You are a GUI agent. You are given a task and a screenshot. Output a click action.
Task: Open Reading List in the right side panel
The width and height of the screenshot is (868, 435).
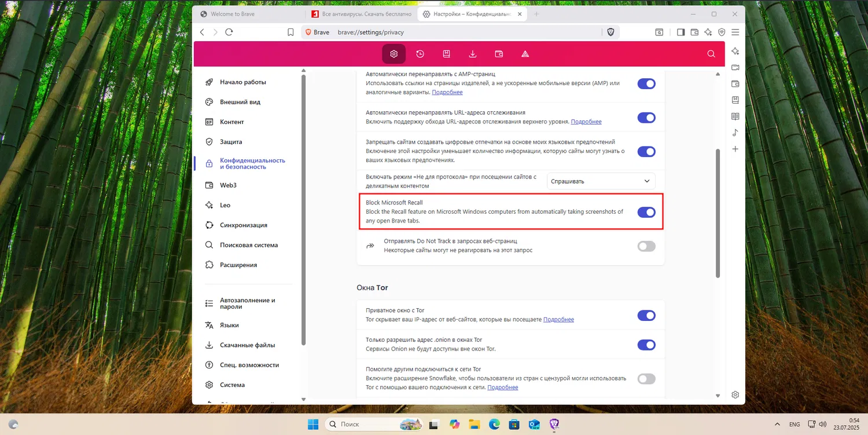[735, 116]
